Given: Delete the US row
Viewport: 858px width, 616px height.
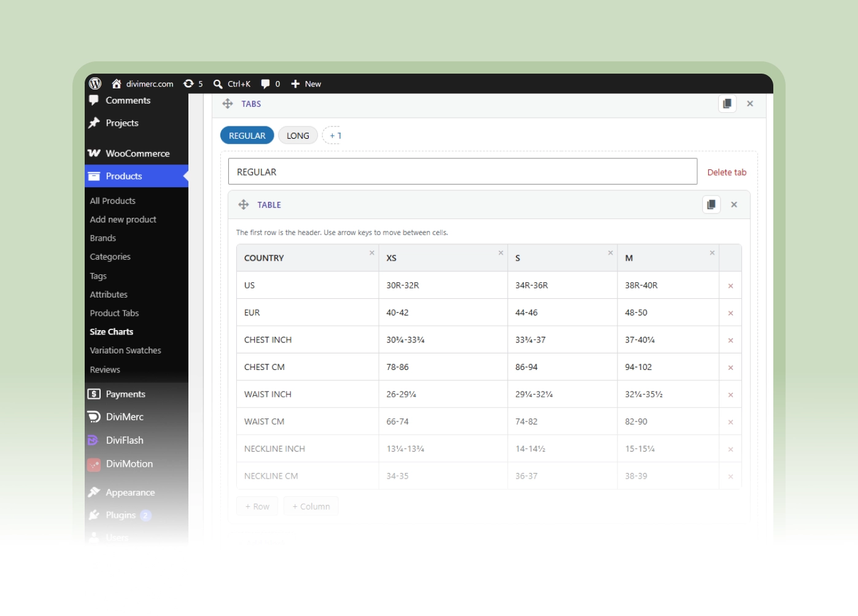Looking at the screenshot, I should coord(730,286).
